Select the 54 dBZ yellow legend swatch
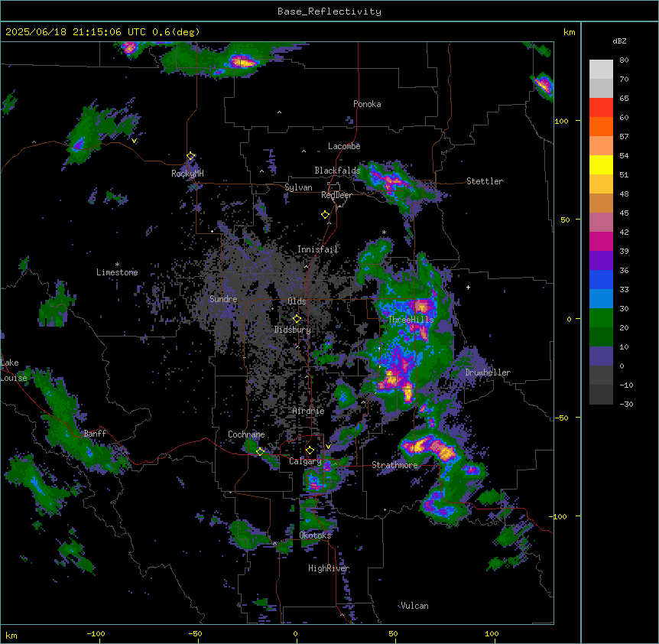659x644 pixels. 601,164
